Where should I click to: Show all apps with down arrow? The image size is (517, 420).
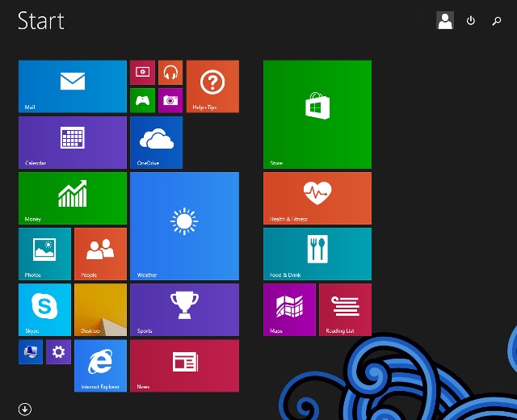(25, 409)
